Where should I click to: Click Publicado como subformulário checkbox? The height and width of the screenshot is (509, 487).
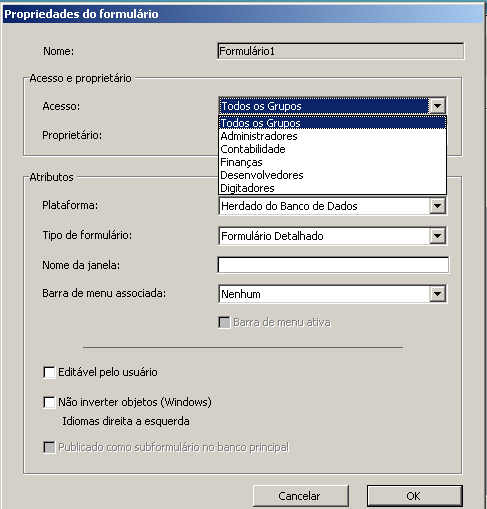[49, 447]
